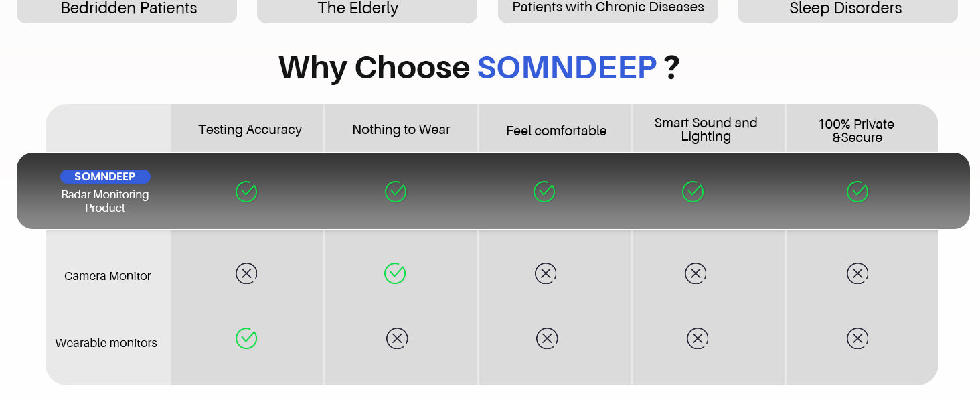Click Wearable monitors 100% Private cross icon

point(857,338)
